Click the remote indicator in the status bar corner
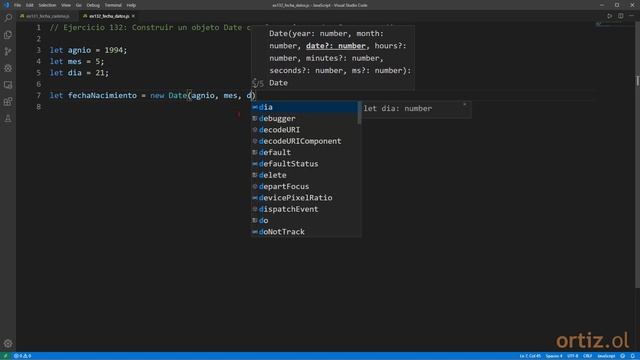 (5, 356)
